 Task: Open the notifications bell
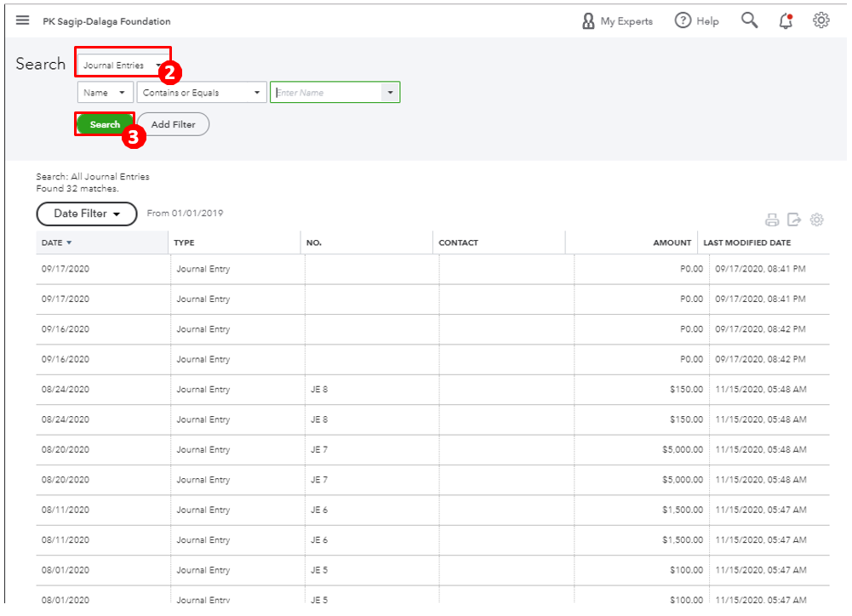pyautogui.click(x=786, y=20)
